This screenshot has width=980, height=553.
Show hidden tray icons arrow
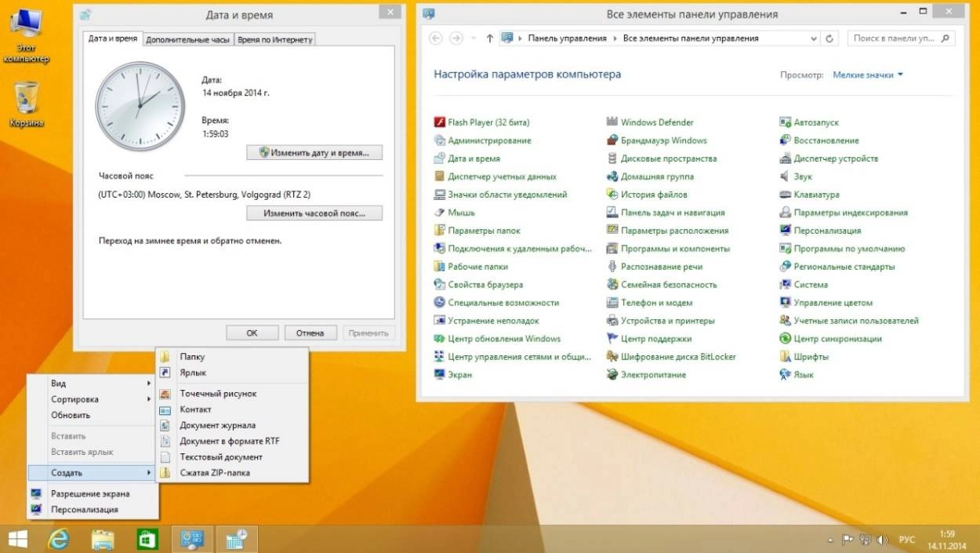click(x=830, y=540)
